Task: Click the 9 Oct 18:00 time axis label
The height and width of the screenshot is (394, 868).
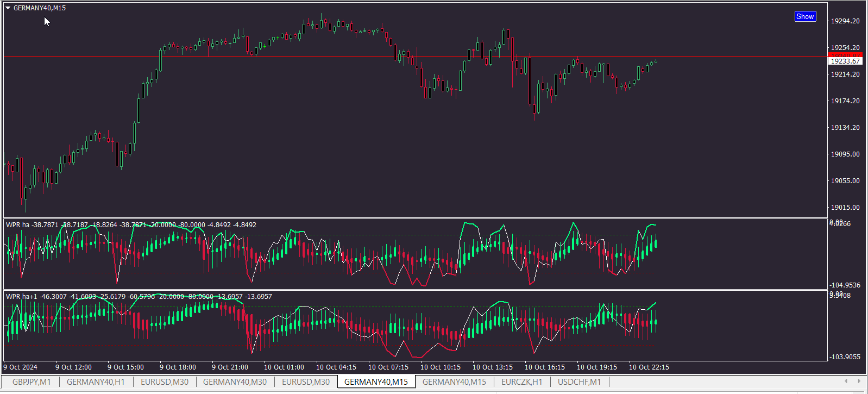Action: click(x=178, y=367)
